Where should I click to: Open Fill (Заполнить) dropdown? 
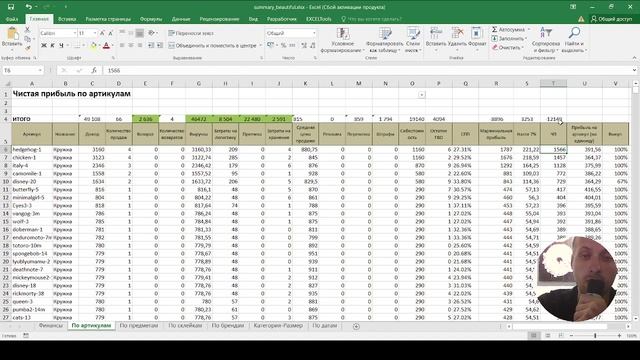click(x=509, y=39)
